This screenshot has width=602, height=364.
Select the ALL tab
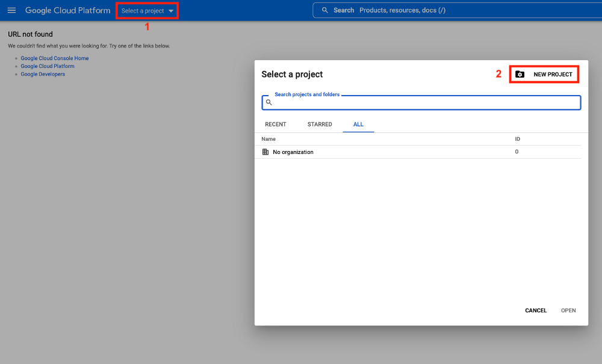pos(358,125)
